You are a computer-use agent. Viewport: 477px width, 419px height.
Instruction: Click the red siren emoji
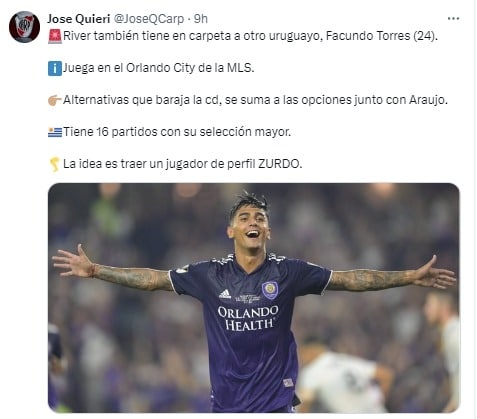click(x=55, y=36)
